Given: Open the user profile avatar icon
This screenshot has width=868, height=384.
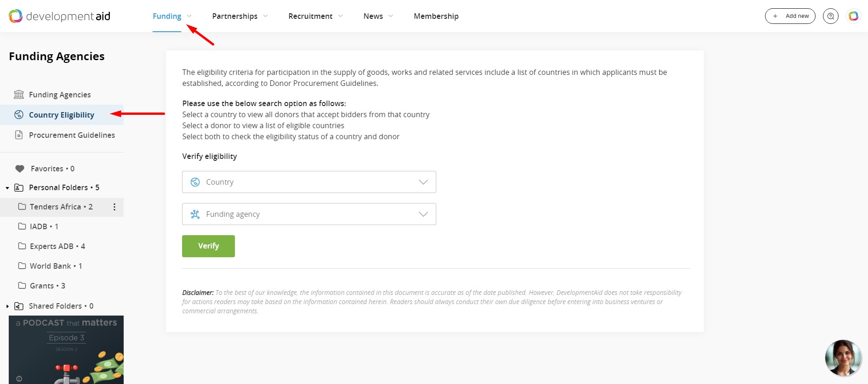Looking at the screenshot, I should point(853,16).
